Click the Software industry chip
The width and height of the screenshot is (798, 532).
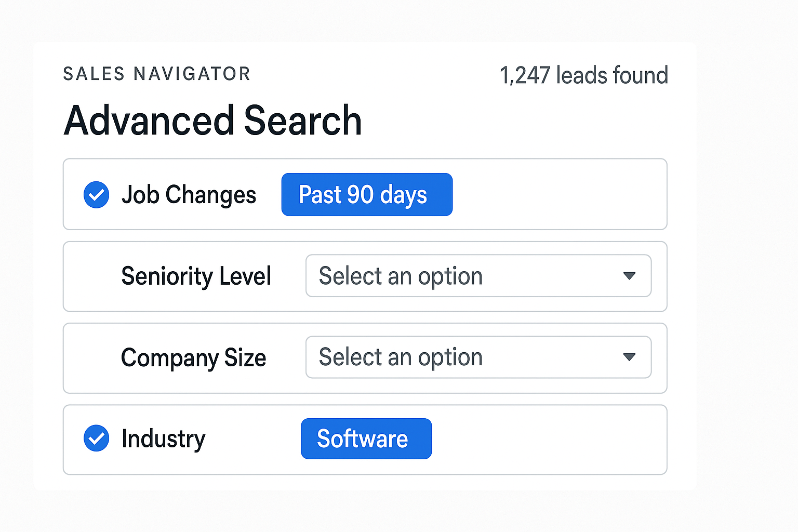(x=366, y=438)
